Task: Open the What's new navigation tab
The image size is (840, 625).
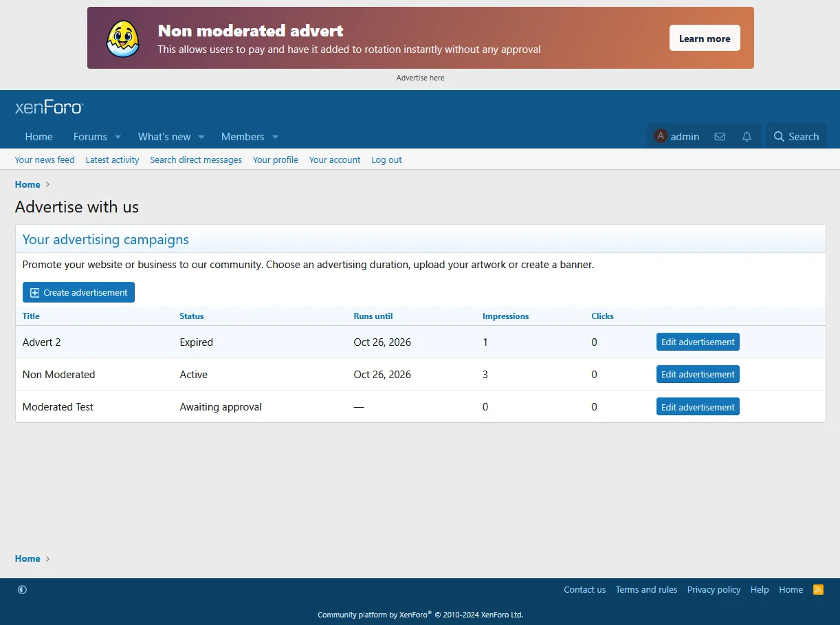Action: (164, 137)
